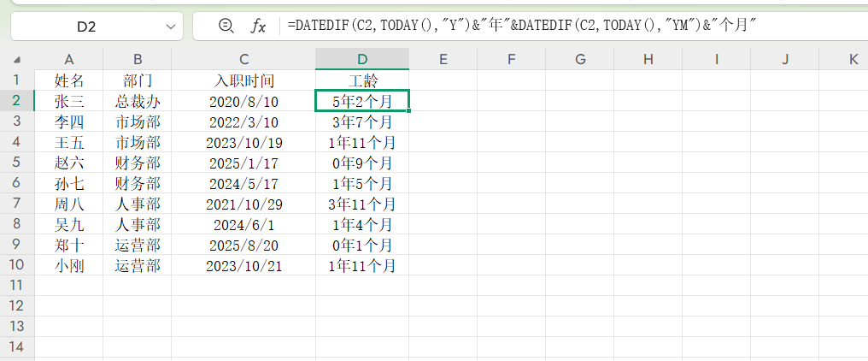Select the date cell 2023/10/19
This screenshot has width=868, height=361.
[x=243, y=142]
